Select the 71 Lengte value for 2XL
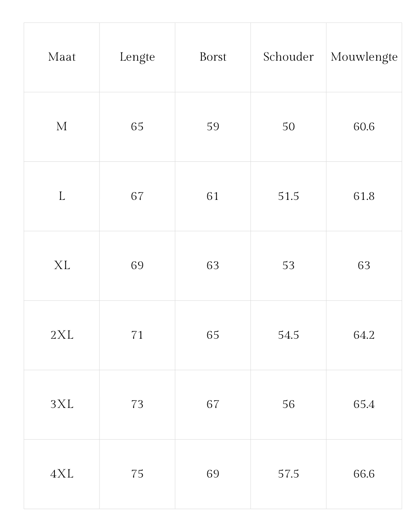 137,335
